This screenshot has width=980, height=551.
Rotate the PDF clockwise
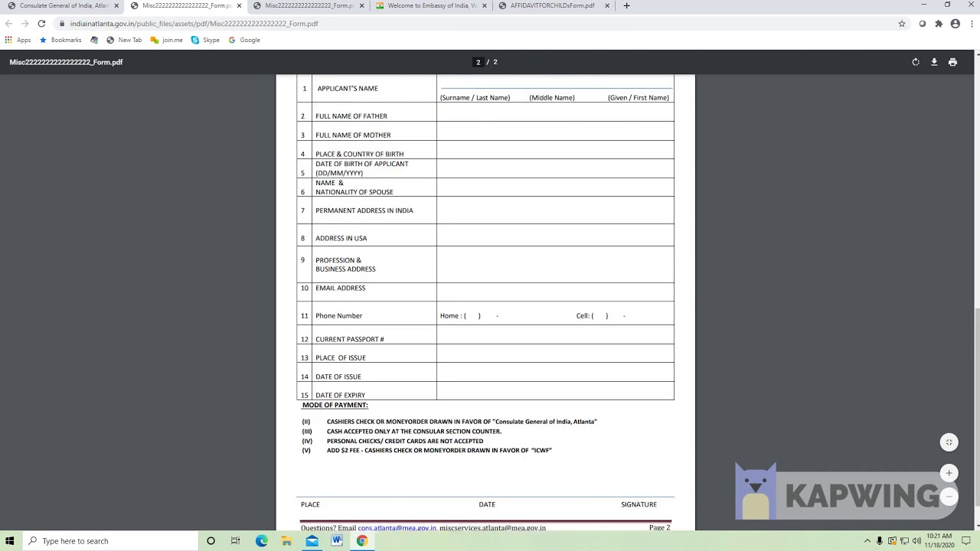[916, 62]
